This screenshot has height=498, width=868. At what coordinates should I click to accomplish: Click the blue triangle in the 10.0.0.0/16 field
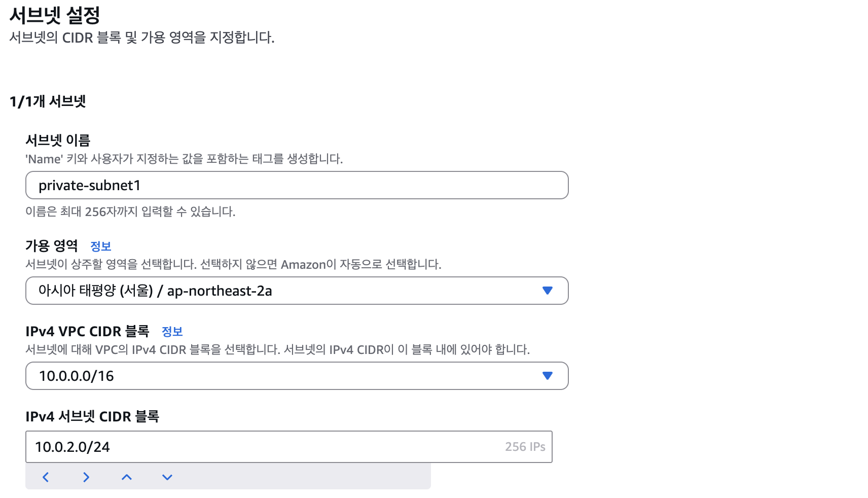547,376
